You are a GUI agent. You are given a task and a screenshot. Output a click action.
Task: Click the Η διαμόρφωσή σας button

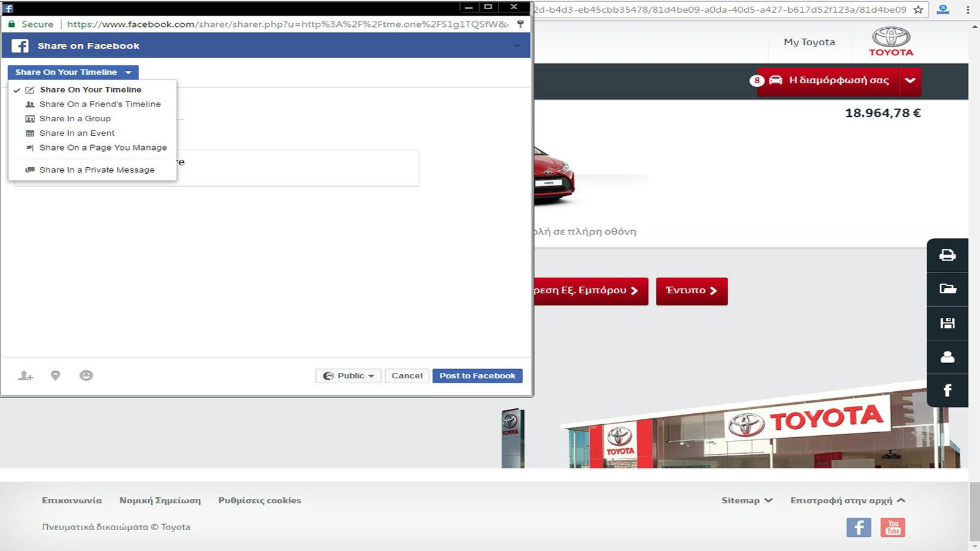pos(827,80)
